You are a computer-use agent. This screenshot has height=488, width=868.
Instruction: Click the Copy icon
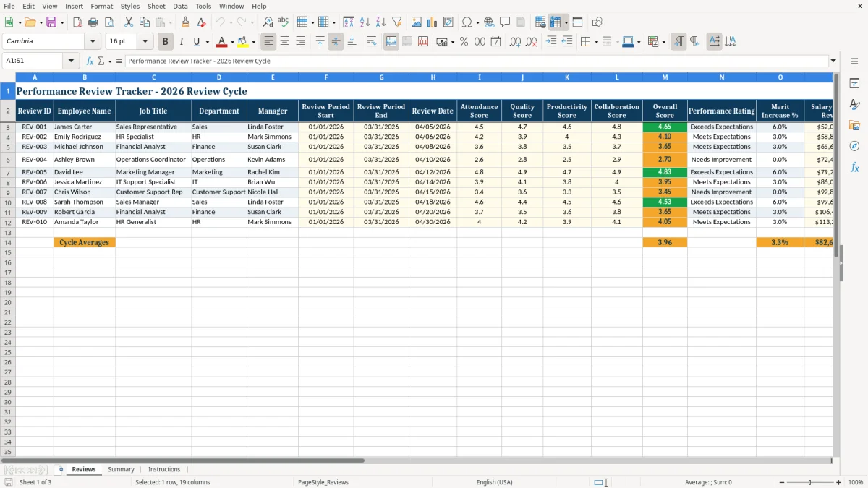[145, 22]
